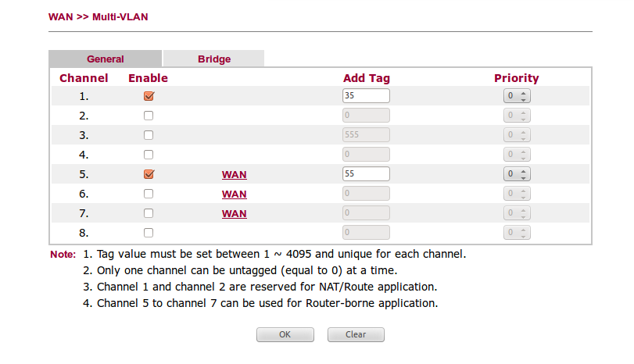The image size is (634, 364).
Task: Turn on channel 8 checkbox
Action: coord(149,233)
